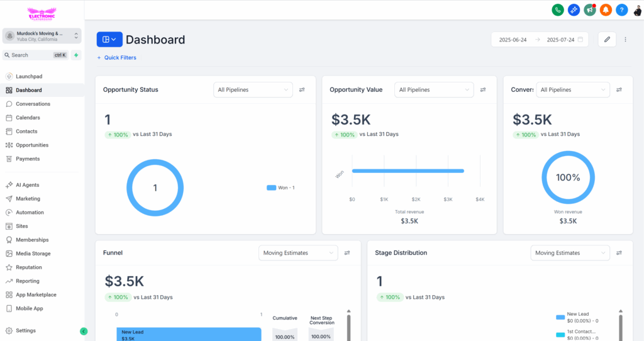Image resolution: width=644 pixels, height=341 pixels.
Task: Open the megaphone announcements icon
Action: [590, 10]
